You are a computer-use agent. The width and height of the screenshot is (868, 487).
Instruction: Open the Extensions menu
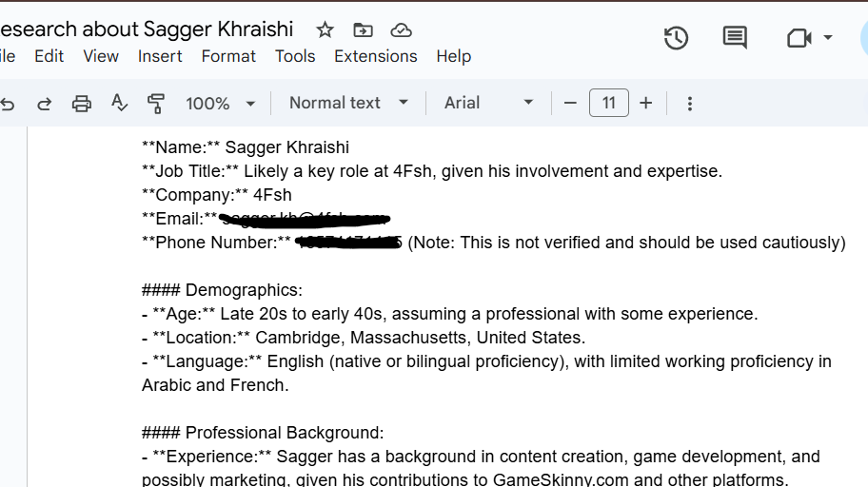[x=375, y=56]
